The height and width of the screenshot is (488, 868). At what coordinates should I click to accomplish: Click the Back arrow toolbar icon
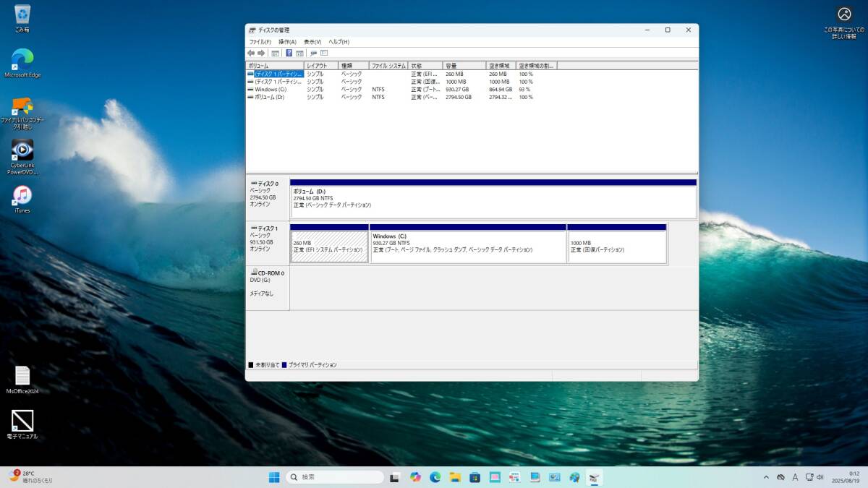(251, 53)
